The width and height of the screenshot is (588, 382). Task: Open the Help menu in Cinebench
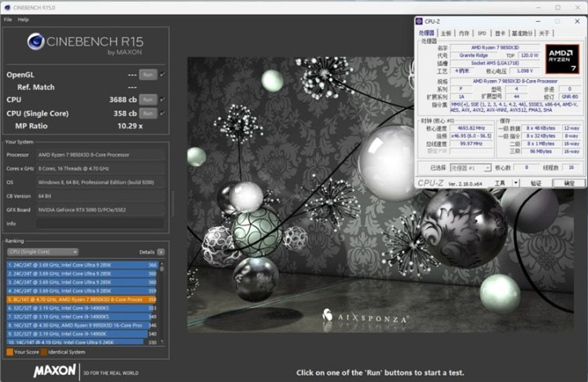[23, 19]
